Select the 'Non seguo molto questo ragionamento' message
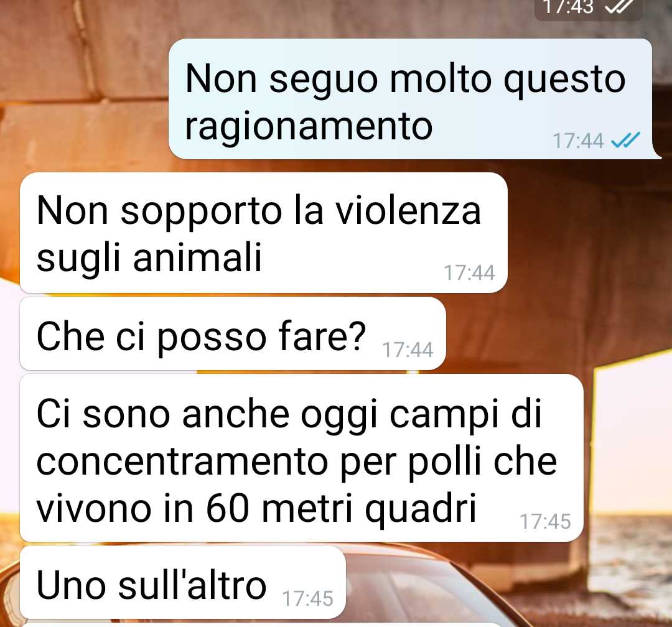Screen dimensions: 672x627 point(411,99)
